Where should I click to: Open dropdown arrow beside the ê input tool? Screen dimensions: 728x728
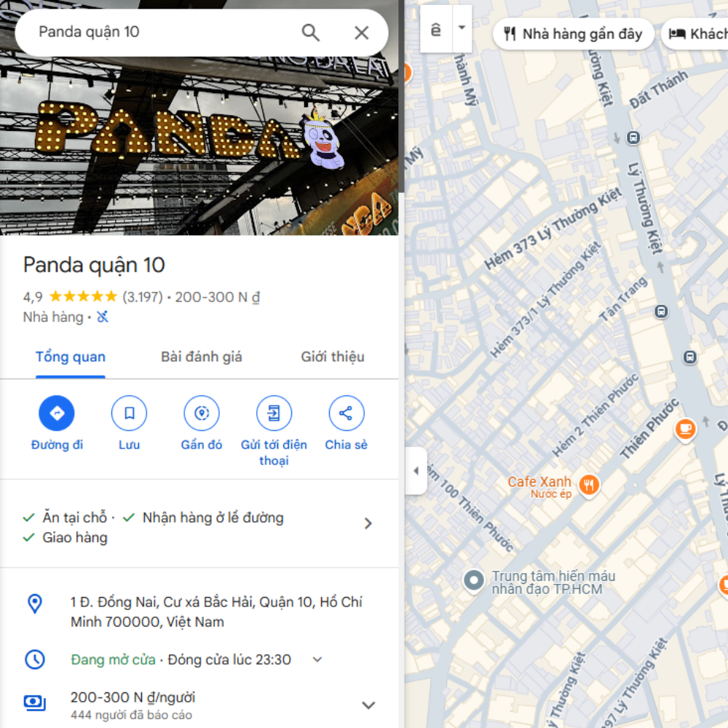pyautogui.click(x=462, y=28)
